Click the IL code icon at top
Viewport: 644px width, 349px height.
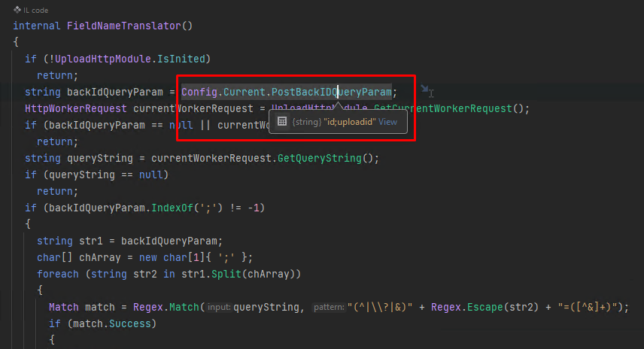(x=17, y=10)
